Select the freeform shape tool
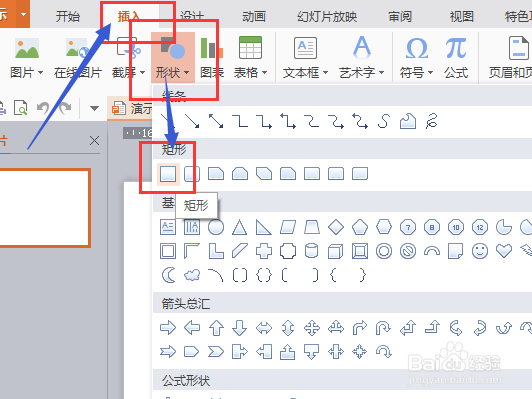Image resolution: width=532 pixels, height=399 pixels. [408, 121]
